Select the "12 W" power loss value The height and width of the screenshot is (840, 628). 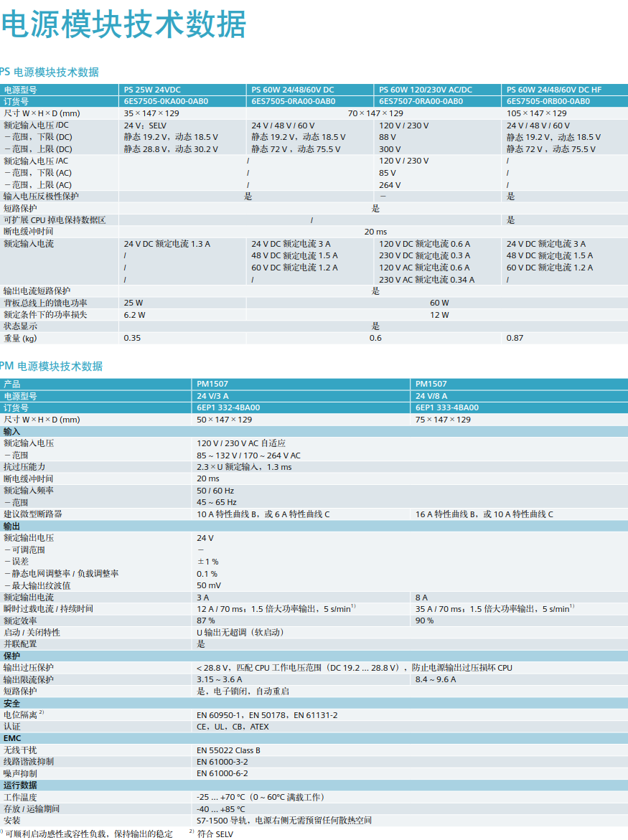click(439, 315)
